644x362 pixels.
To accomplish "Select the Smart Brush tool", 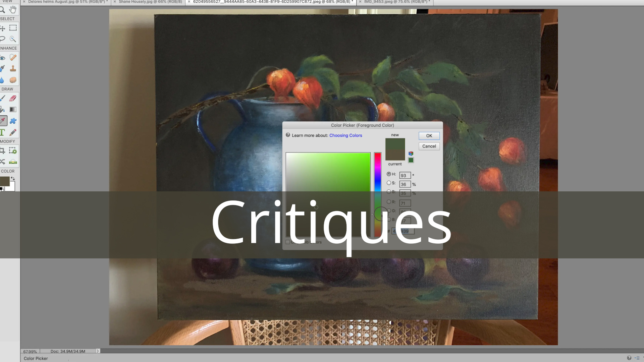I will (3, 69).
